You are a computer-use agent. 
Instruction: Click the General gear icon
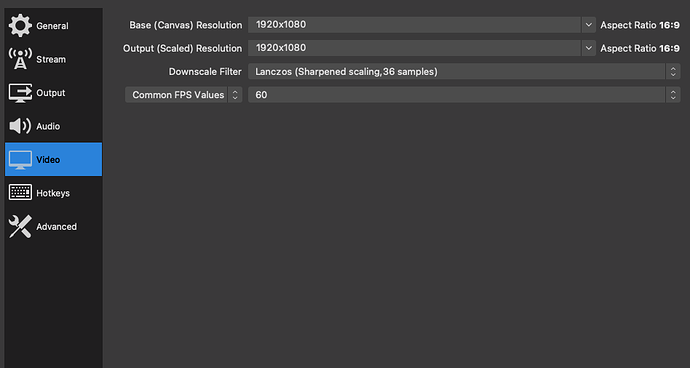[20, 26]
